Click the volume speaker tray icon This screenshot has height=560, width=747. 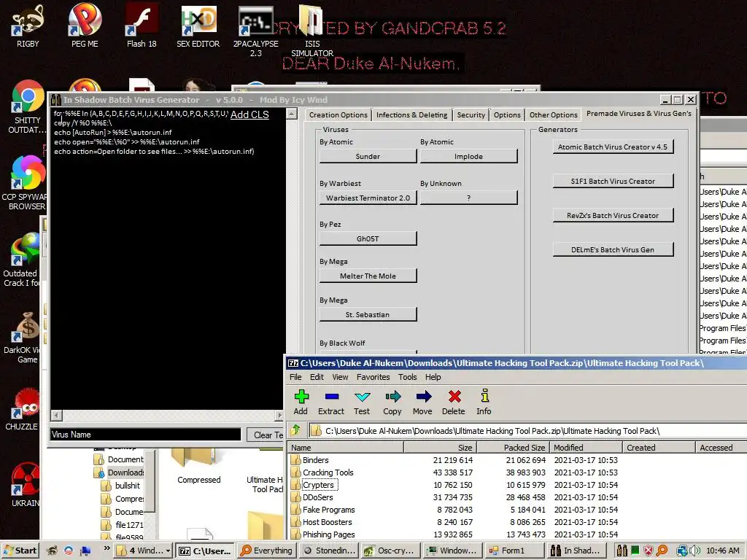click(694, 551)
